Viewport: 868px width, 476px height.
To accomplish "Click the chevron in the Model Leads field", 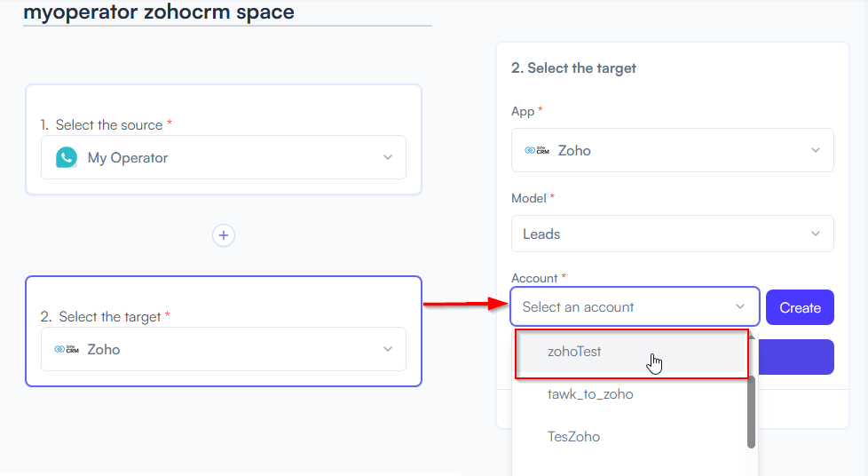I will 816,234.
